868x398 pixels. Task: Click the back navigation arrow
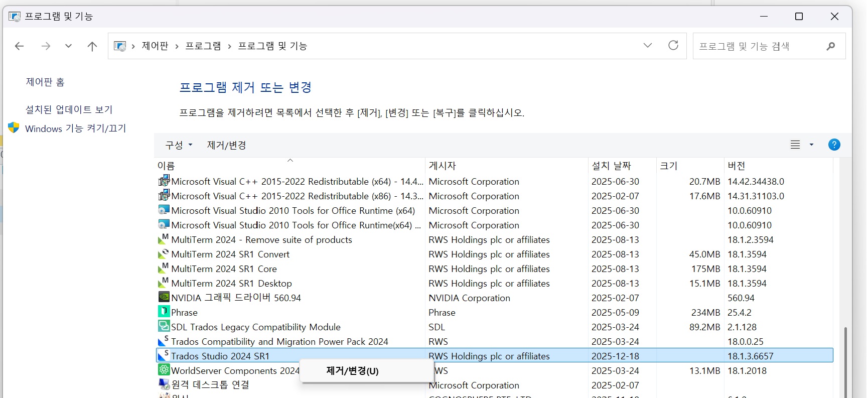[20, 46]
